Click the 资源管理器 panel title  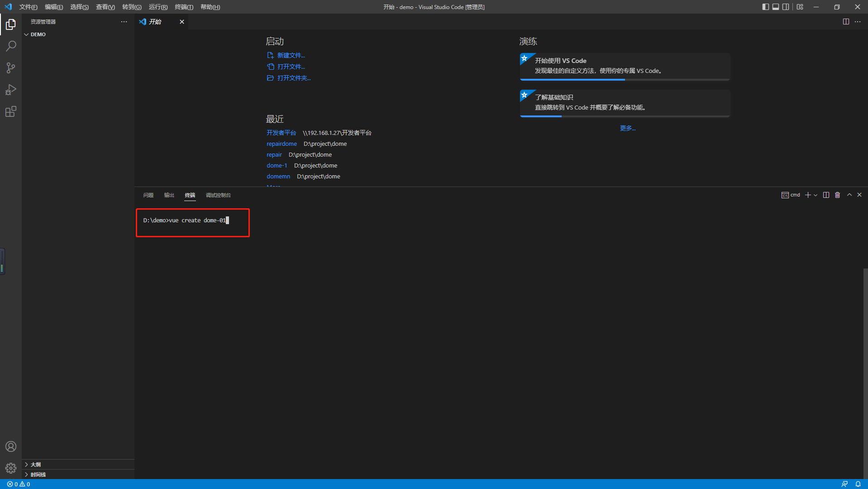coord(43,22)
